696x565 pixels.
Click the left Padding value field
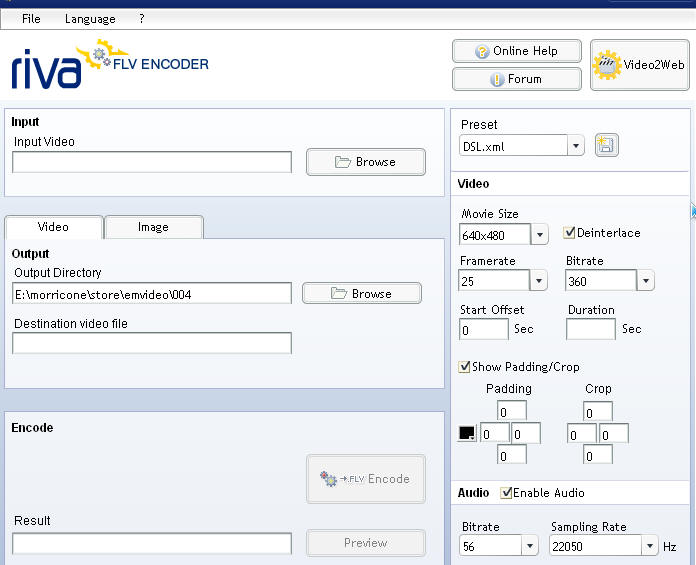[495, 433]
